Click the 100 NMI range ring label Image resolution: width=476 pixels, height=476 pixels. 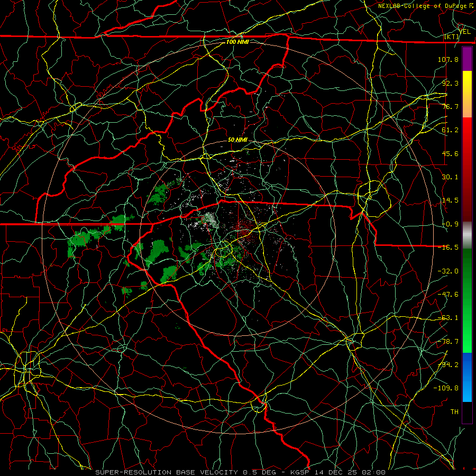click(237, 42)
